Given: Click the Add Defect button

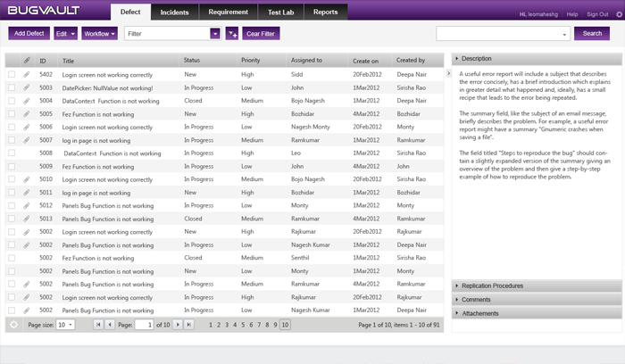Looking at the screenshot, I should point(29,33).
